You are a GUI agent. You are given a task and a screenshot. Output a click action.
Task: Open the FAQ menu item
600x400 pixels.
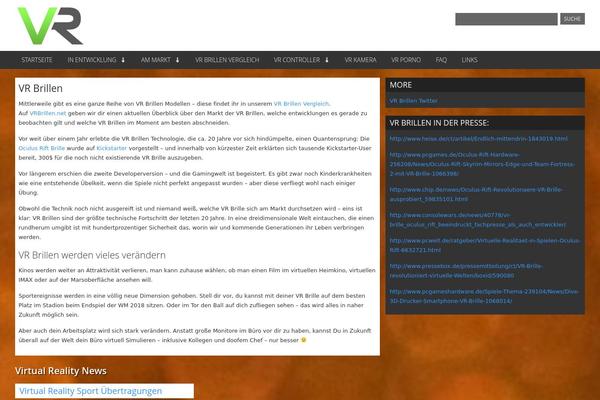point(441,60)
